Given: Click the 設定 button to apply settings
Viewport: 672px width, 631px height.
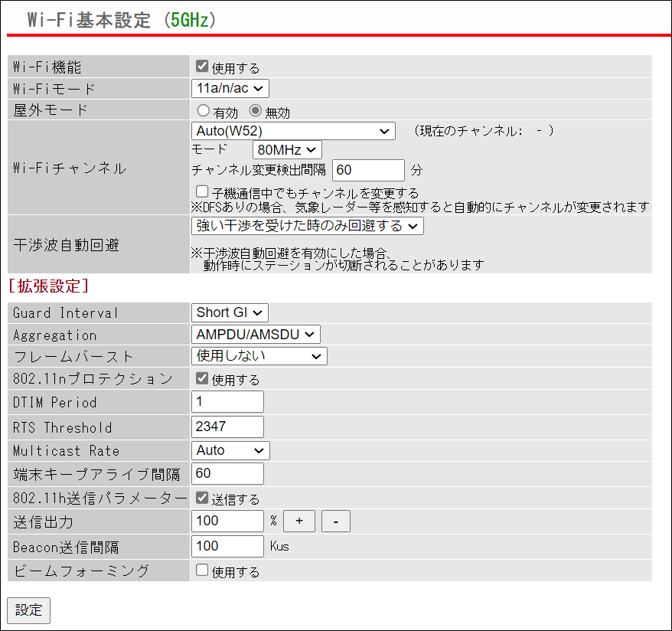Looking at the screenshot, I should [28, 610].
